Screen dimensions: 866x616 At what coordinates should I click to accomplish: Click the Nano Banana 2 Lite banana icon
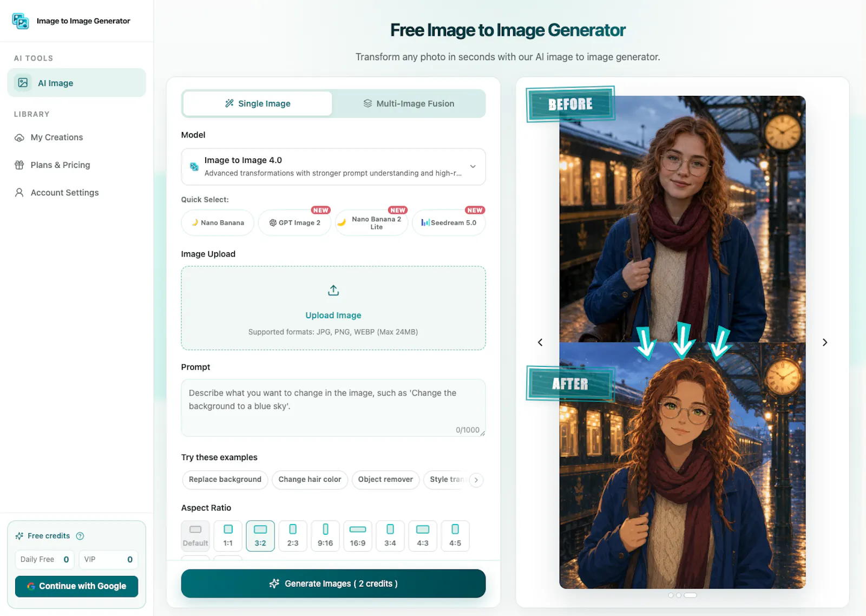click(x=342, y=222)
